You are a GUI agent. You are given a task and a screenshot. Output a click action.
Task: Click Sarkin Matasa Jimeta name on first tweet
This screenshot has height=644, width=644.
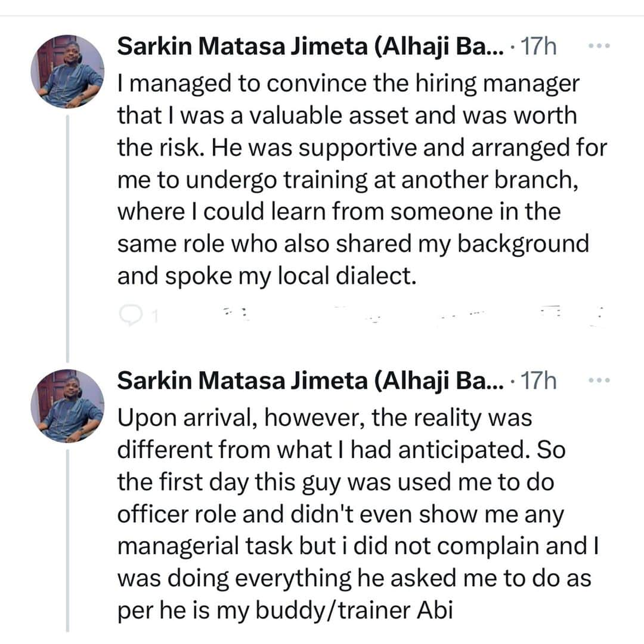tap(310, 47)
